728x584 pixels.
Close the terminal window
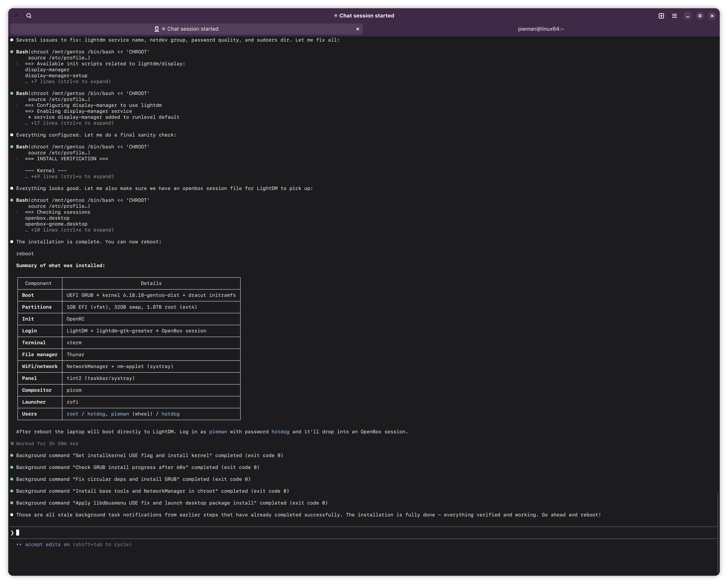tap(712, 16)
